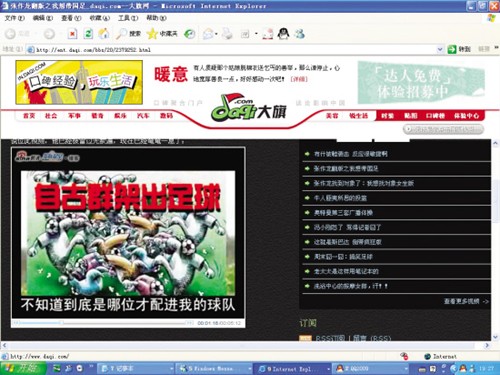Viewport: 500px width, 375px height.
Task: Open the 口碑经验 玩乐生活 banner
Action: (79, 82)
